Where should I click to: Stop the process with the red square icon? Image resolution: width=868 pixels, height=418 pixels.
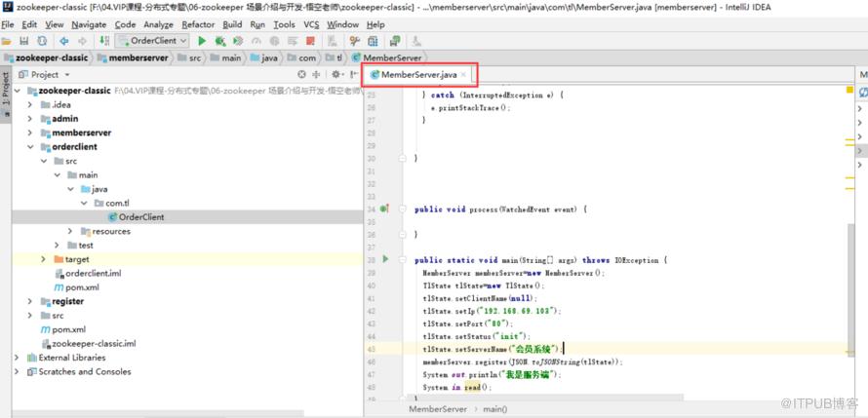coord(310,41)
